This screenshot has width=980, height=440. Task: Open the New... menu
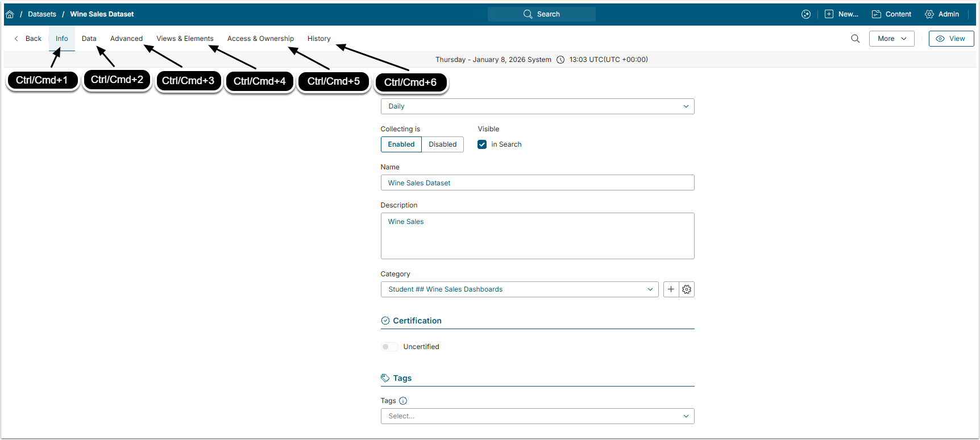point(841,14)
